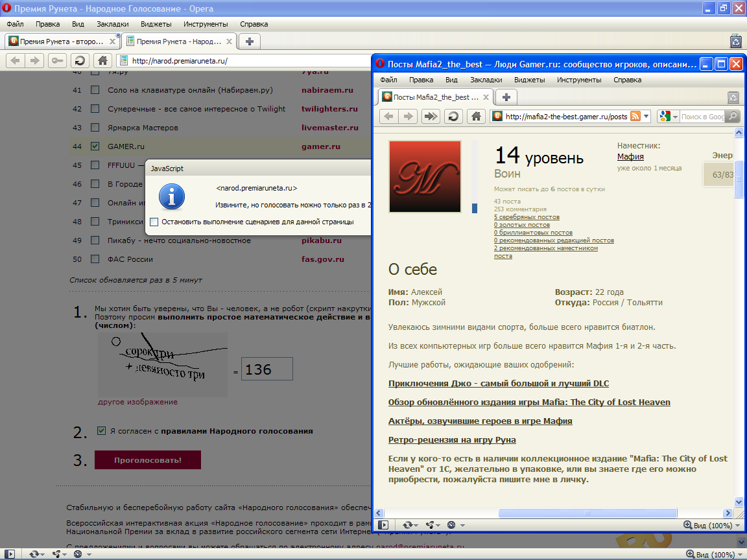The height and width of the screenshot is (560, 747).
Task: Click the orange RSS feed icon
Action: 635,116
